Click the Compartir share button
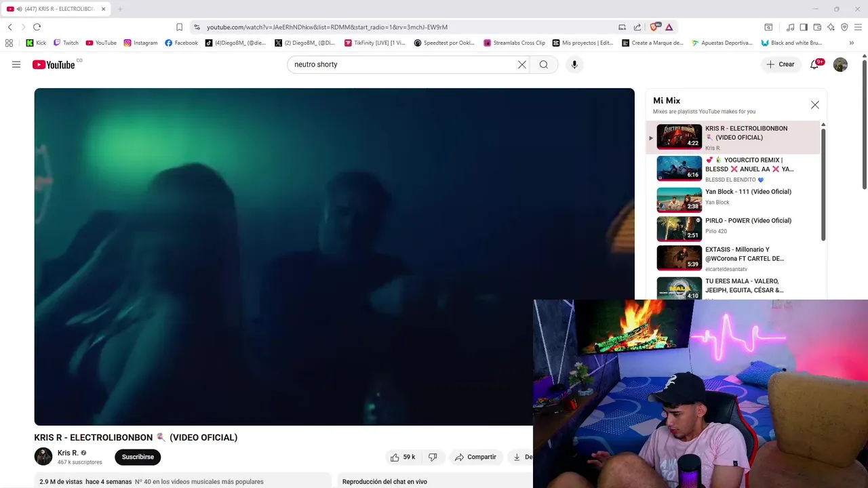Viewport: 868px width, 488px height. 476,457
